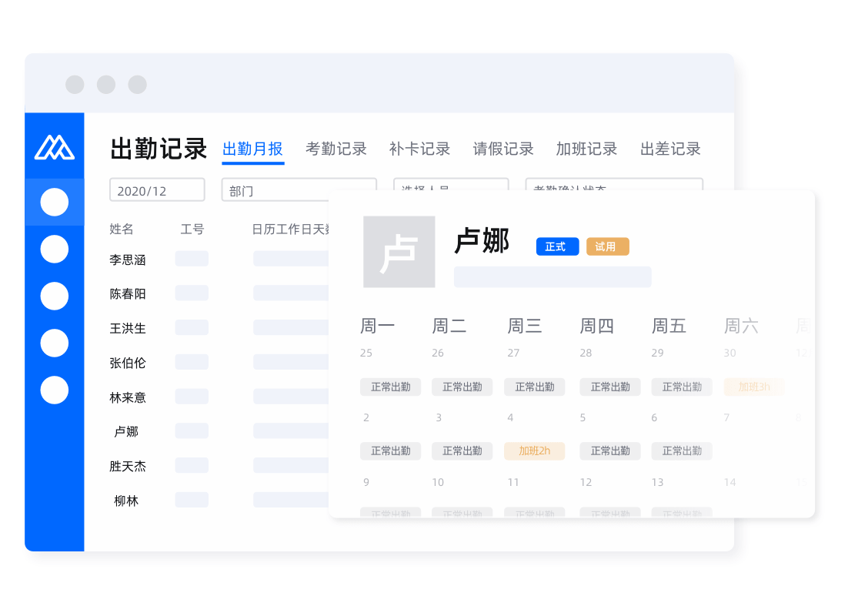Screen dimensions: 868x613
Task: Click the blue 正式 status tag
Action: click(x=557, y=246)
